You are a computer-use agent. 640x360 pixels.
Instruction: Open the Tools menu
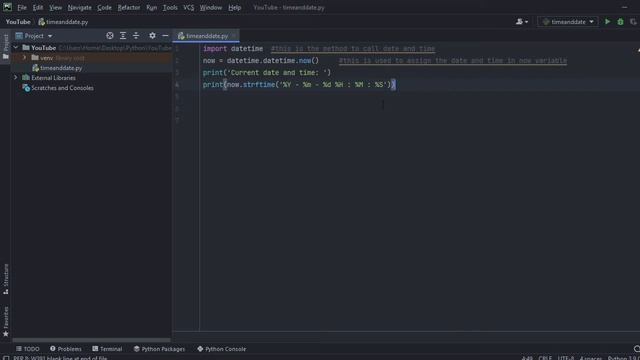(170, 7)
